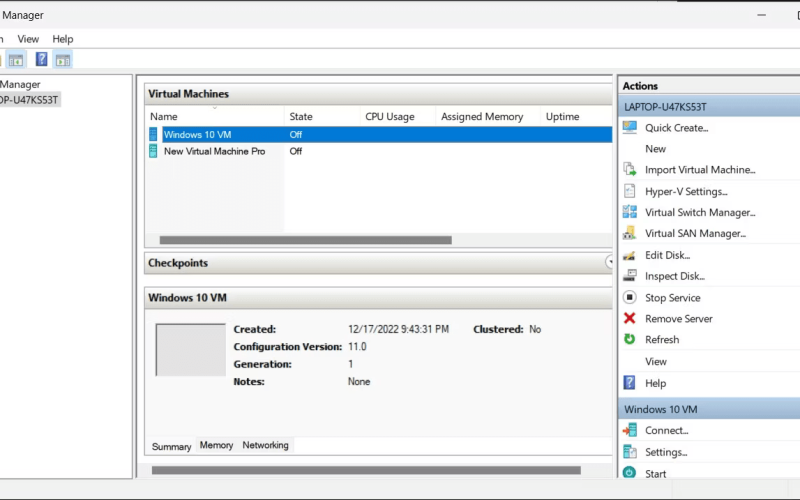Click the Edit Disk icon
800x500 pixels.
630,255
